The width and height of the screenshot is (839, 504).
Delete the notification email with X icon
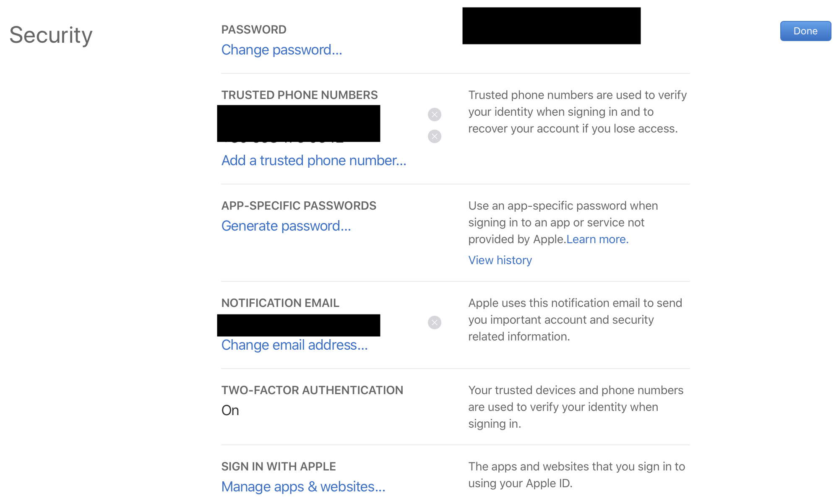(x=434, y=322)
